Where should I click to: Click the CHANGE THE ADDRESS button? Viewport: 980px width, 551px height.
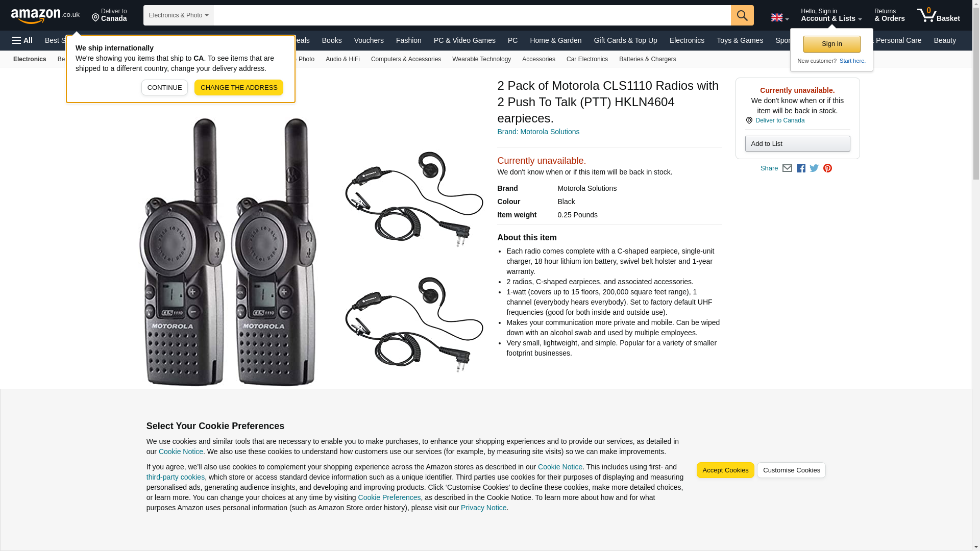coord(239,88)
